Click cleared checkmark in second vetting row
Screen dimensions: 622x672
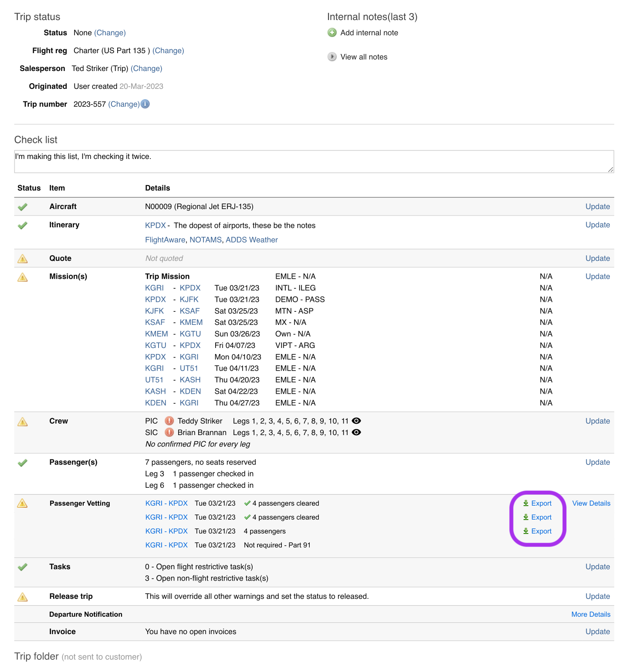(x=247, y=517)
